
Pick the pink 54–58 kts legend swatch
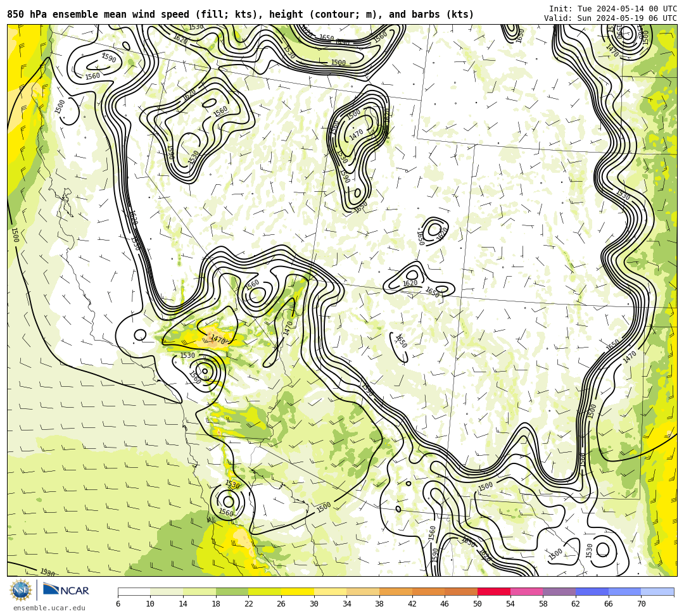coord(526,591)
